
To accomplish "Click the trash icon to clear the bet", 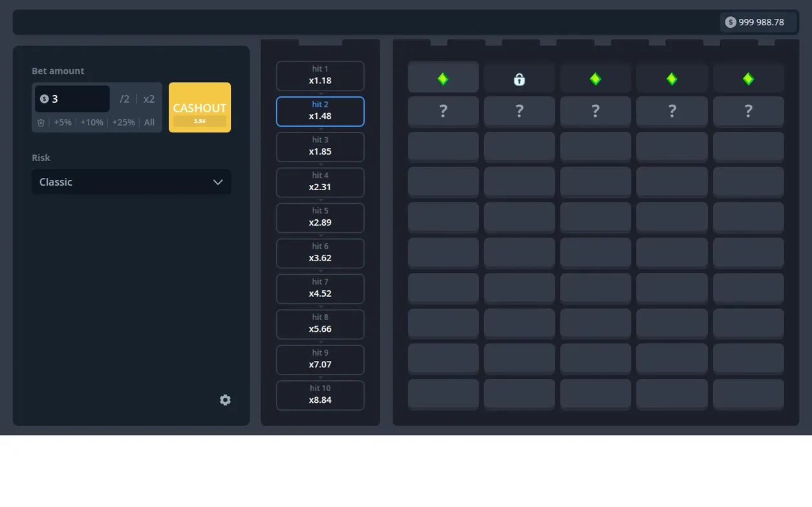I will 41,122.
